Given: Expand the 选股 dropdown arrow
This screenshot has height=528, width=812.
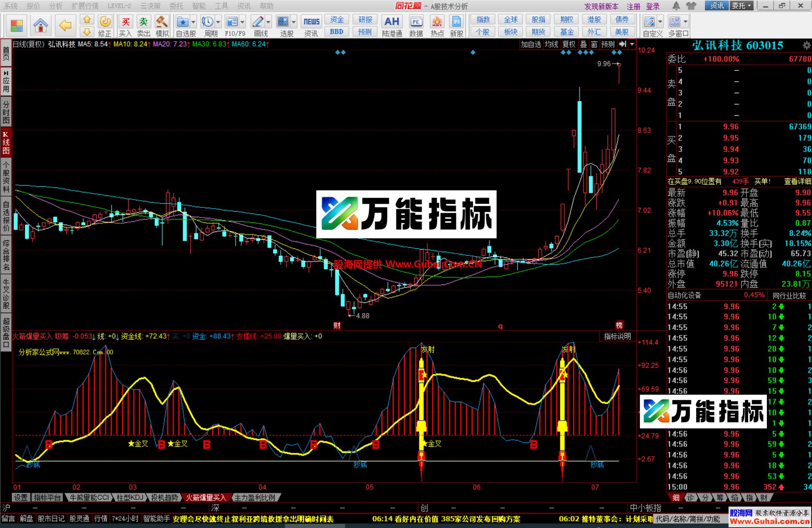Looking at the screenshot, I should [293, 22].
